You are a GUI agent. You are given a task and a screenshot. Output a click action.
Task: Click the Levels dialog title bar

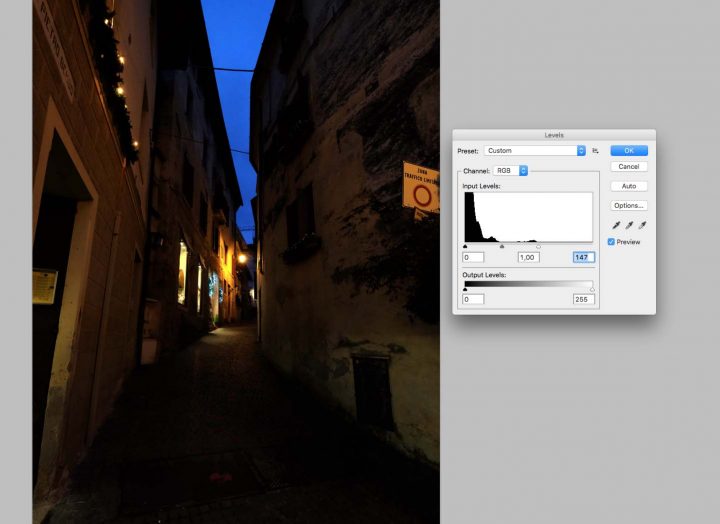click(x=554, y=135)
